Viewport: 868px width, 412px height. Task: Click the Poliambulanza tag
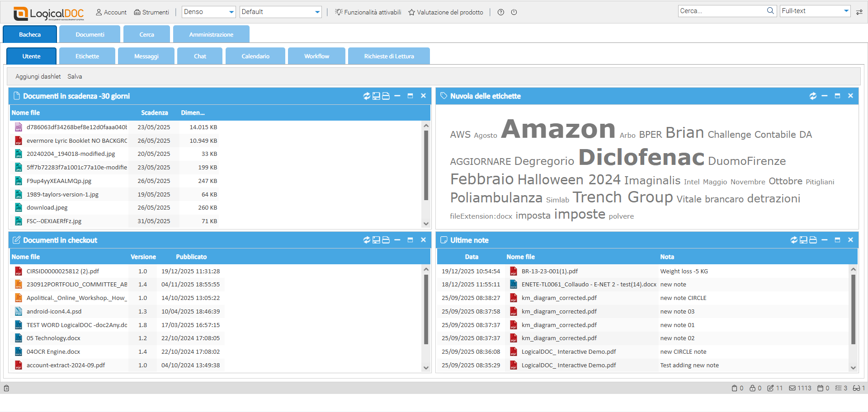click(496, 198)
